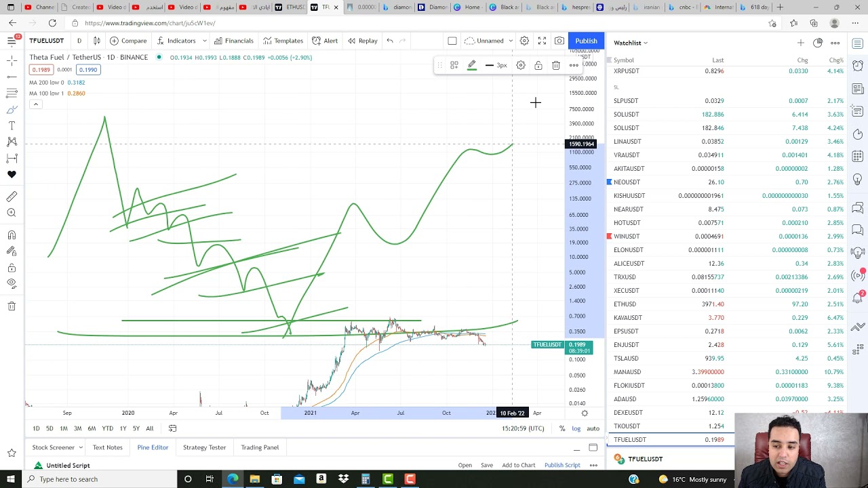The height and width of the screenshot is (488, 868).
Task: Open more options in drawing floating toolbar
Action: click(574, 65)
